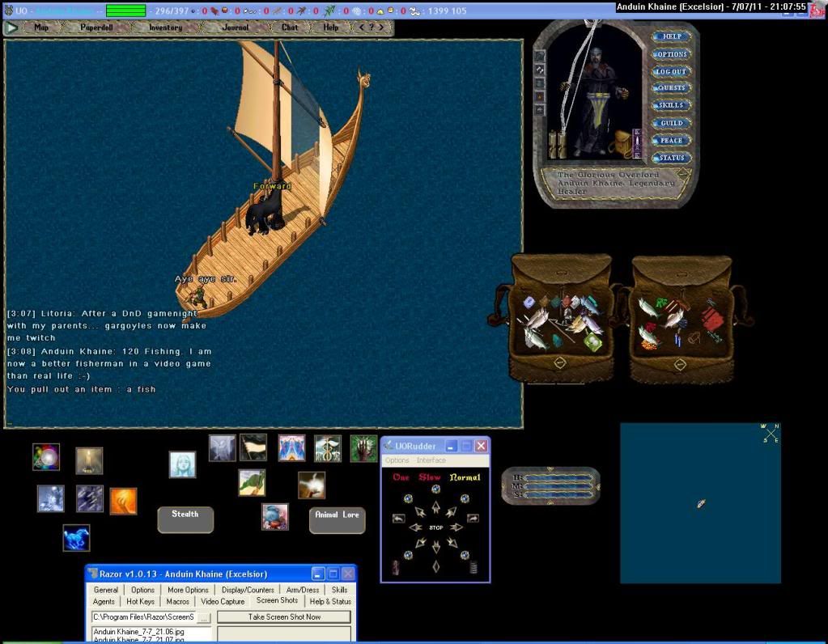This screenshot has height=644, width=828.
Task: Open the Inventory menu item
Action: click(x=165, y=28)
